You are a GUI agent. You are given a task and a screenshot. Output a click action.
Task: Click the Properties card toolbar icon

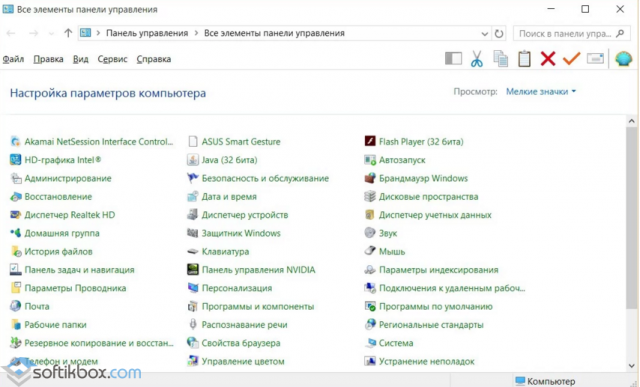[595, 59]
